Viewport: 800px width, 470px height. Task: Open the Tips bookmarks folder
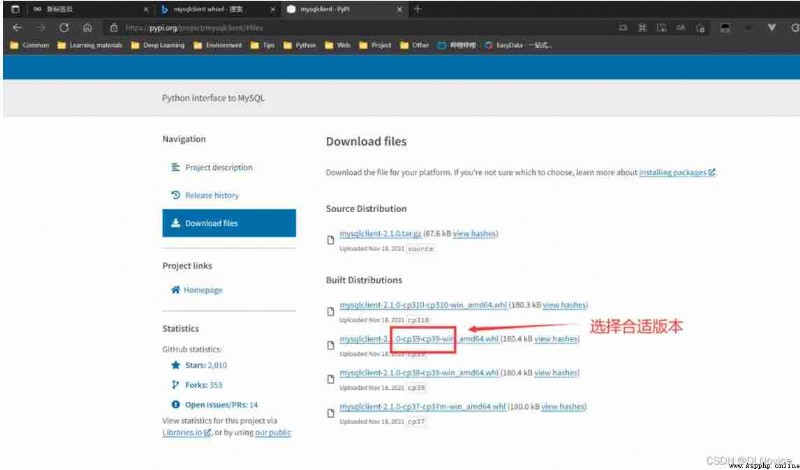pyautogui.click(x=263, y=45)
